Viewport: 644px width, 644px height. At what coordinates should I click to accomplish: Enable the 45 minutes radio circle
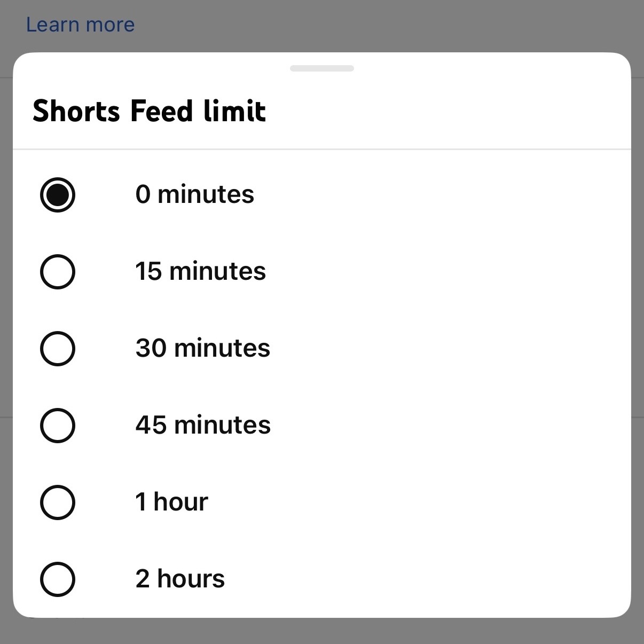(58, 426)
